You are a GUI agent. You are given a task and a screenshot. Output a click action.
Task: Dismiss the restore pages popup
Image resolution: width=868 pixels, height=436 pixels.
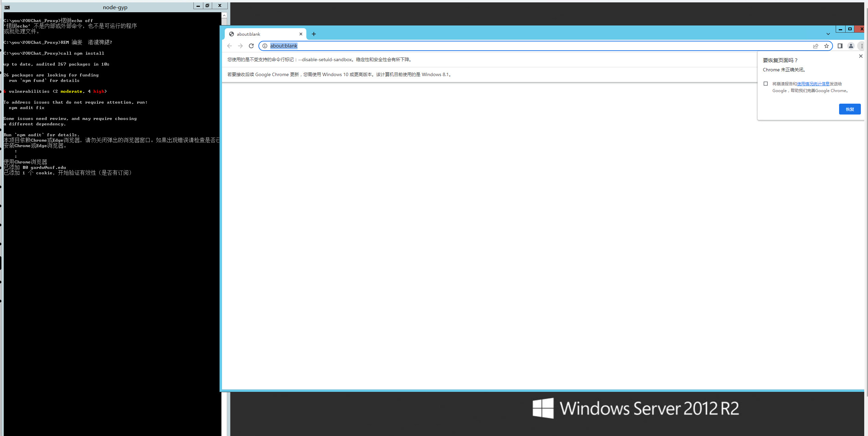pyautogui.click(x=861, y=56)
